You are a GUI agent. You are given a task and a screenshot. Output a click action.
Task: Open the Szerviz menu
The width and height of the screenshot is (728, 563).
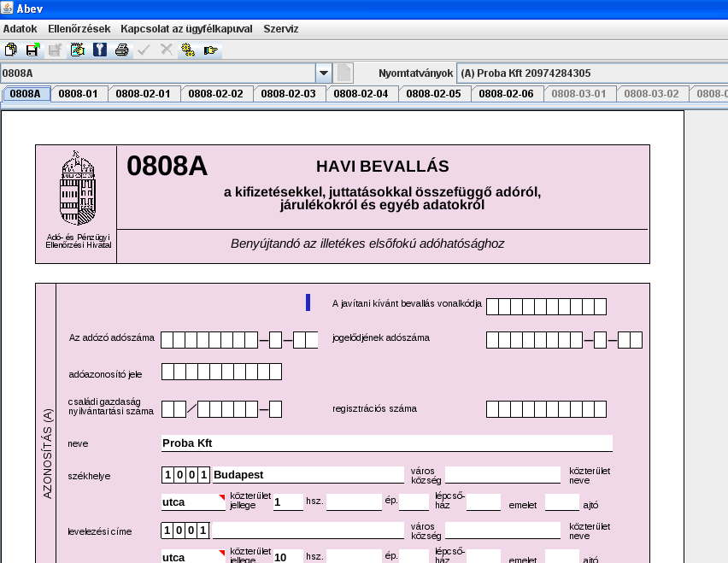281,29
